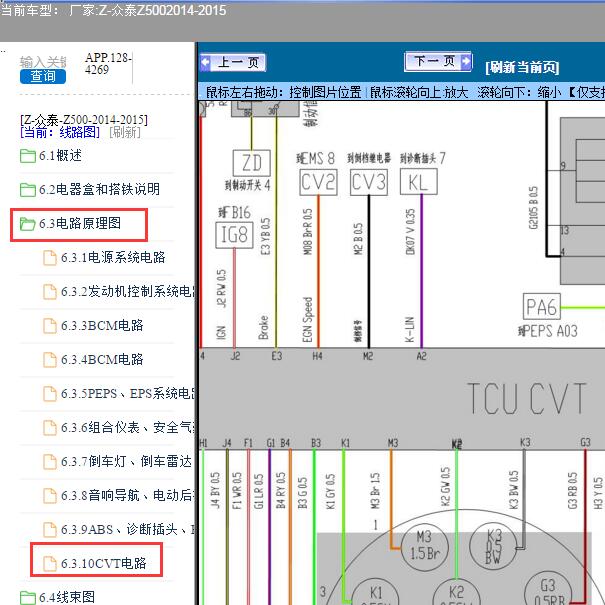Click document icon of 6.3.7倒车灯
This screenshot has height=605, width=605.
pos(49,461)
